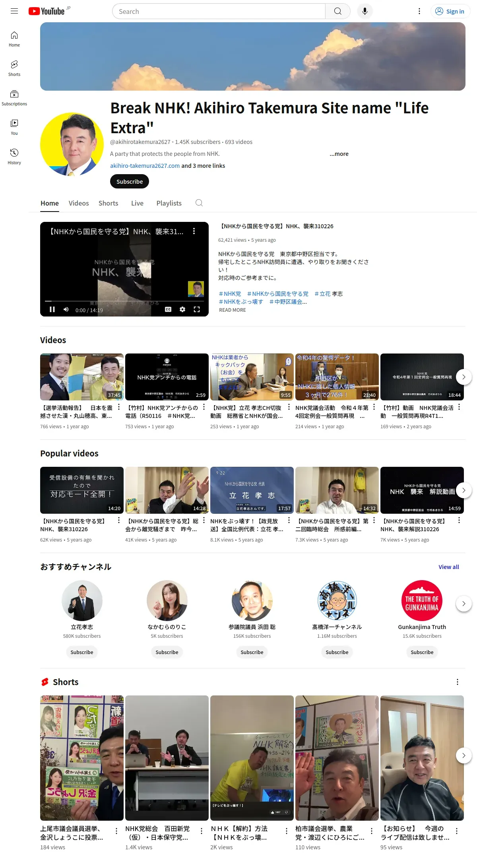Image resolution: width=477 pixels, height=868 pixels.
Task: Open featured video title 襲来310226
Action: 276,226
